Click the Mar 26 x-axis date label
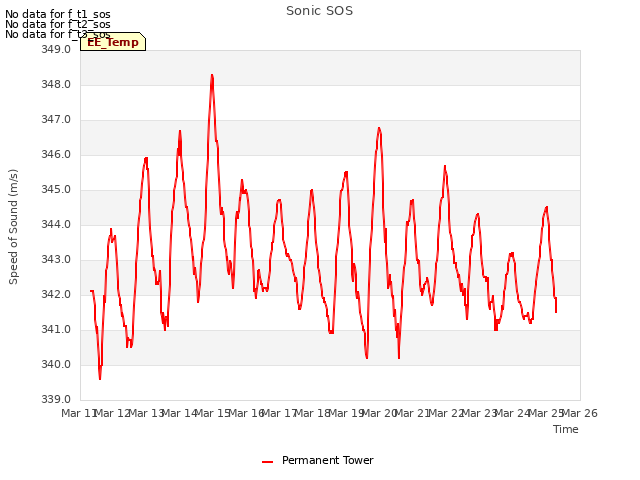 [x=580, y=413]
